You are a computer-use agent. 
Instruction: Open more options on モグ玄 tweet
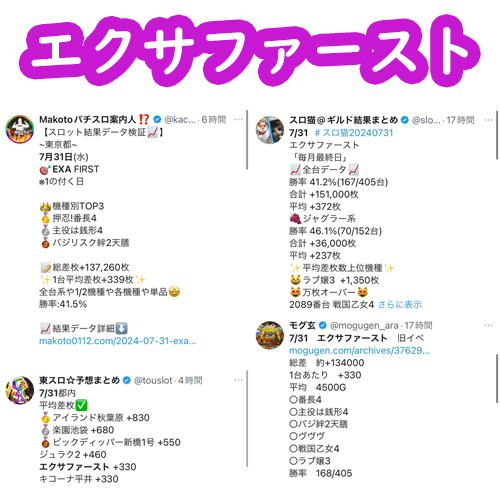[488, 325]
